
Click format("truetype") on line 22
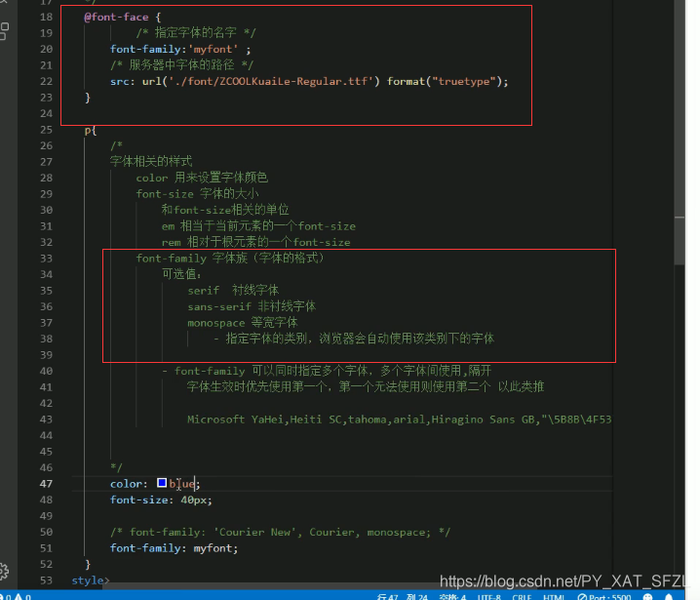(445, 81)
